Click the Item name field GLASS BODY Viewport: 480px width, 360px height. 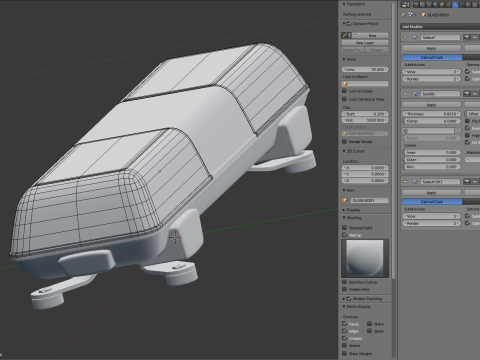pos(369,200)
